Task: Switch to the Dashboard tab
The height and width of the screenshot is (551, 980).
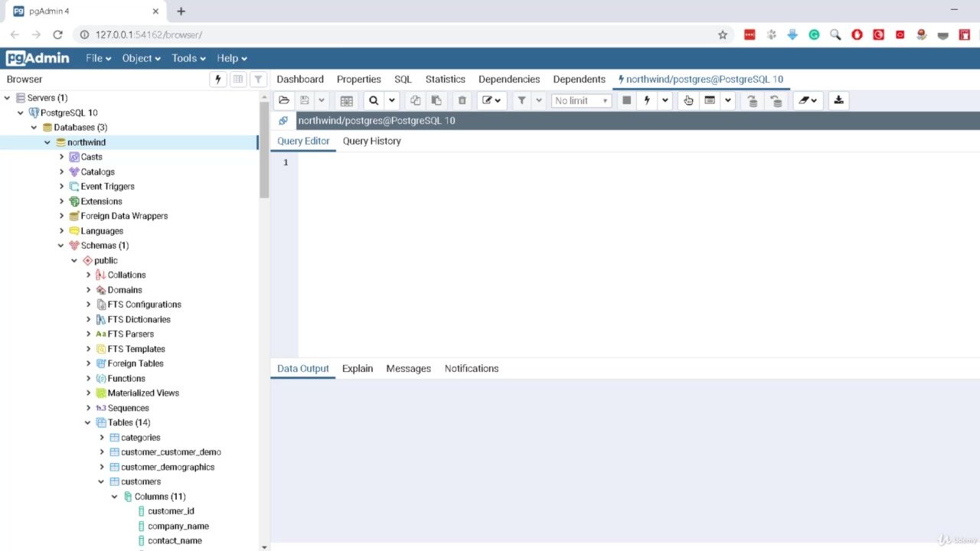Action: tap(300, 79)
